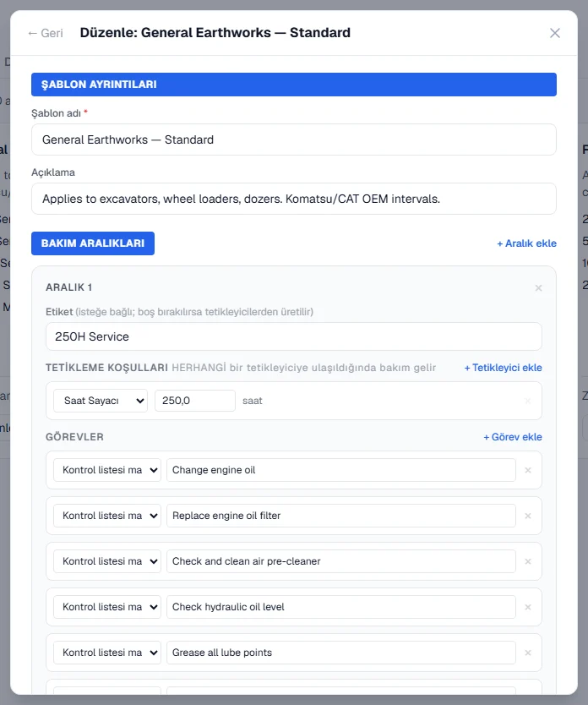Image resolution: width=588 pixels, height=705 pixels.
Task: Close the Düzenle dialog with the X icon
Action: point(555,33)
